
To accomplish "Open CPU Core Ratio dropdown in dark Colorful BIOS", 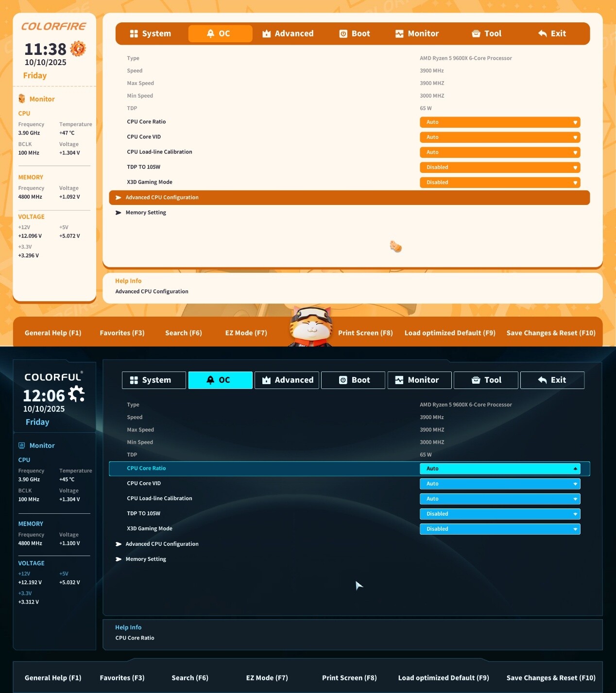I will (x=500, y=469).
